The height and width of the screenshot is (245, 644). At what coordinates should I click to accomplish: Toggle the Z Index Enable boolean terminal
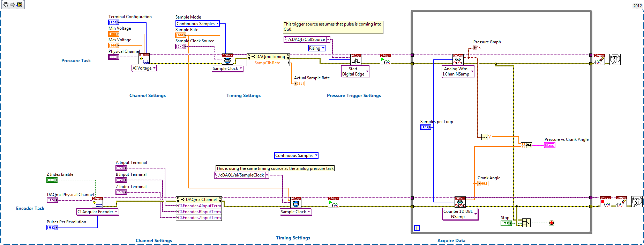coord(52,180)
